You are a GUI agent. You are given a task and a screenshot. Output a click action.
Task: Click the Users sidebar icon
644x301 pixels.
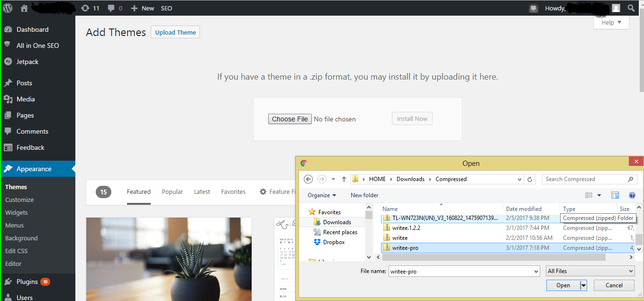click(8, 298)
